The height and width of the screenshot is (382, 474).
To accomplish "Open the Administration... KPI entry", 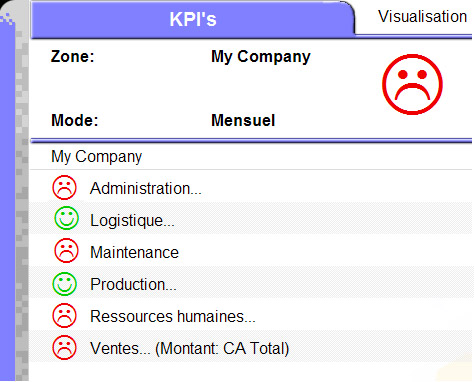I will (146, 188).
